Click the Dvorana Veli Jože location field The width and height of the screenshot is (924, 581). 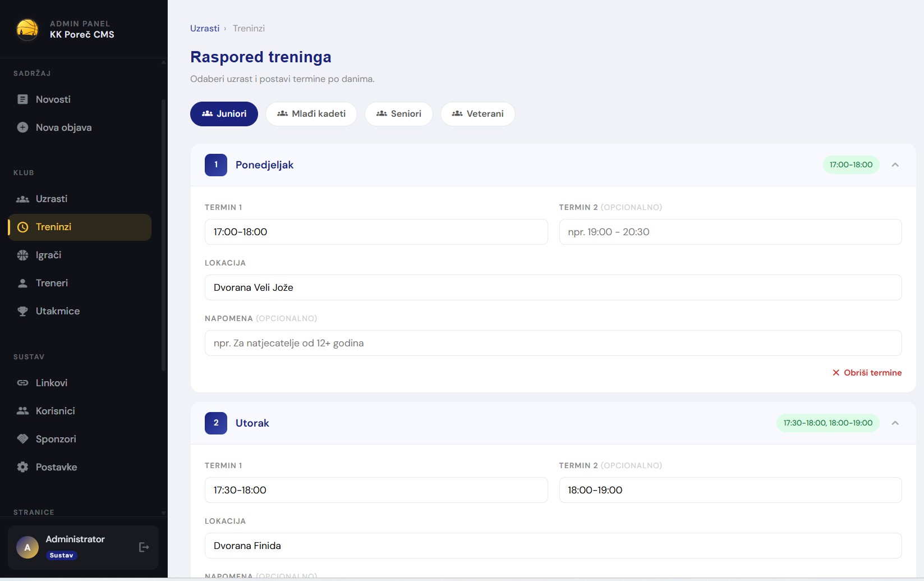(553, 287)
